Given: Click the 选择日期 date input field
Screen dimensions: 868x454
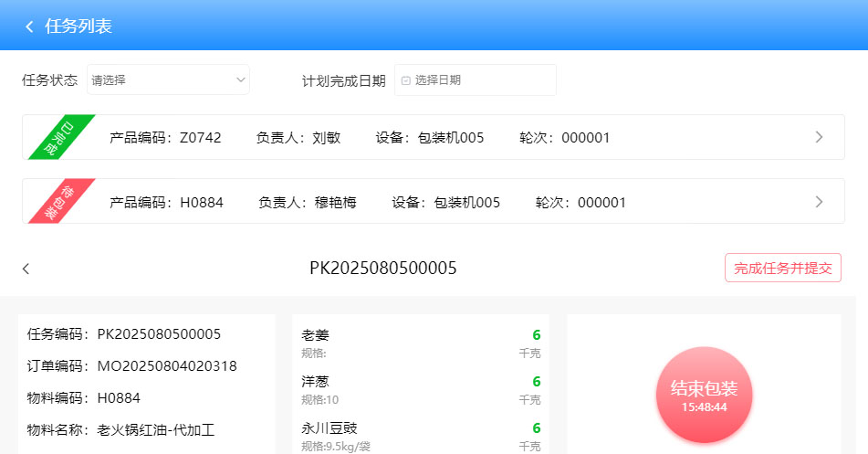Looking at the screenshot, I should tap(475, 79).
